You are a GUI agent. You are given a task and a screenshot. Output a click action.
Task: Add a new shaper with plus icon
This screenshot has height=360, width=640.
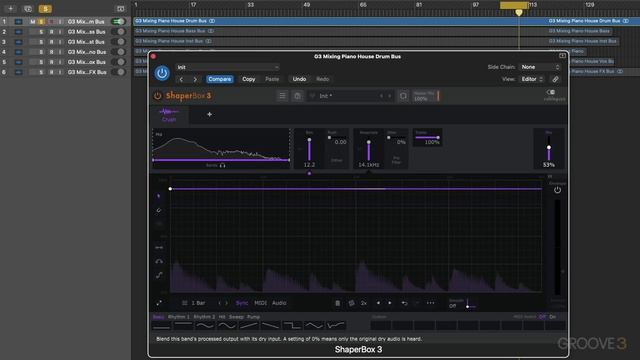[209, 114]
